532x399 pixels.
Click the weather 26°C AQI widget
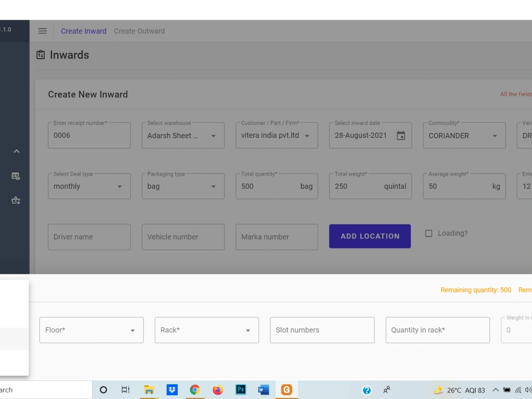coord(460,390)
